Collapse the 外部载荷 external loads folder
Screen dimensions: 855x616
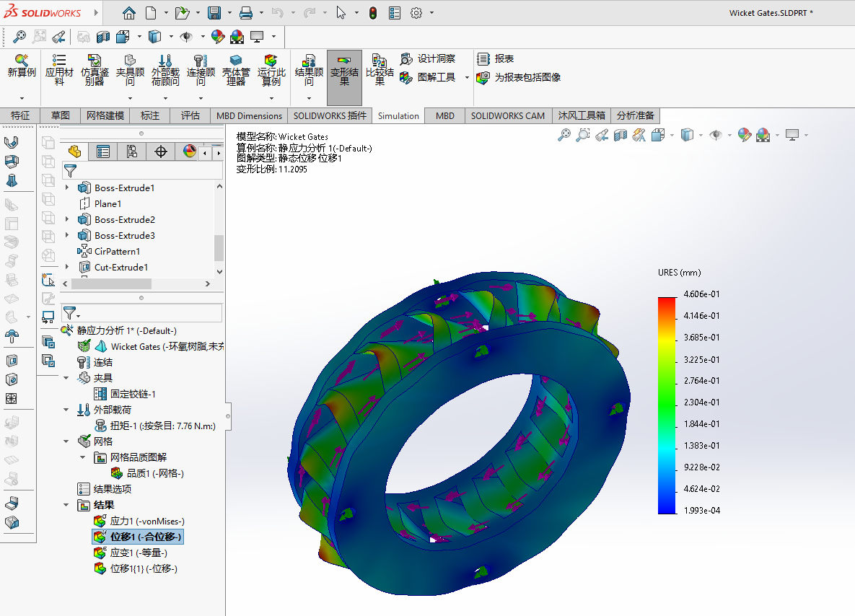pos(66,410)
